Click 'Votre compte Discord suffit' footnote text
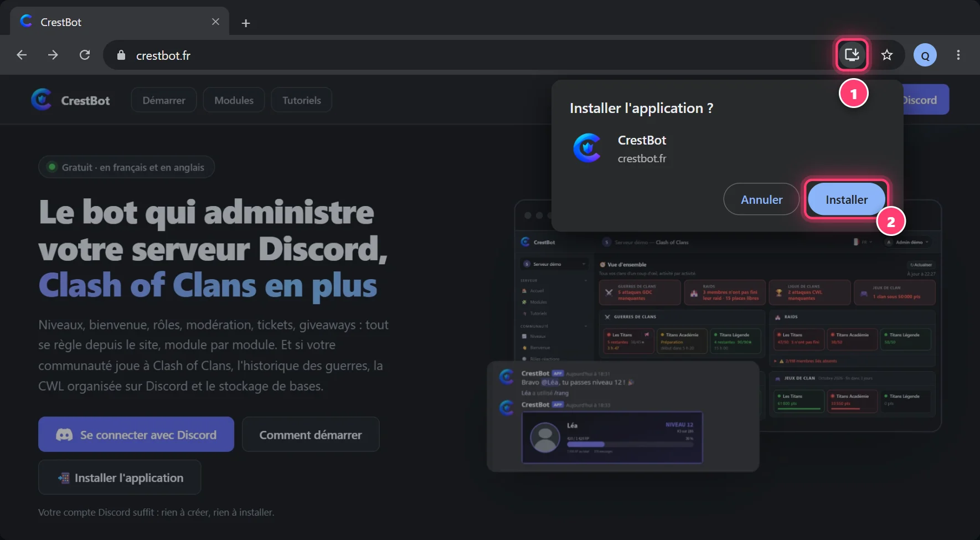The image size is (980, 540). click(156, 512)
